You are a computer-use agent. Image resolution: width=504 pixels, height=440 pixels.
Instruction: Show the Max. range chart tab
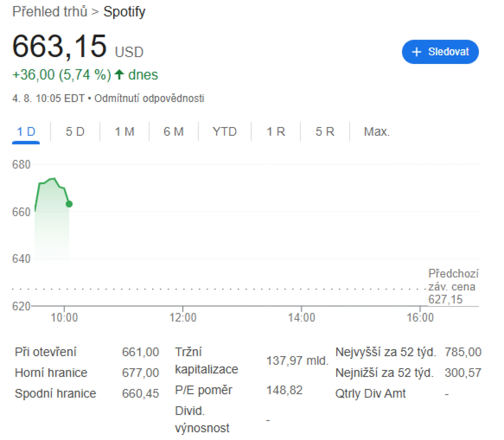click(x=377, y=131)
